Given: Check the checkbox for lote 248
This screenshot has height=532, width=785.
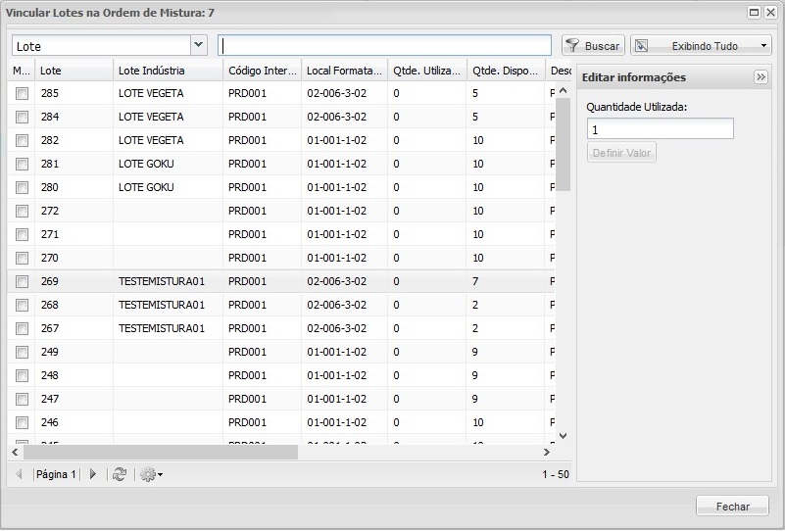Looking at the screenshot, I should tap(22, 375).
